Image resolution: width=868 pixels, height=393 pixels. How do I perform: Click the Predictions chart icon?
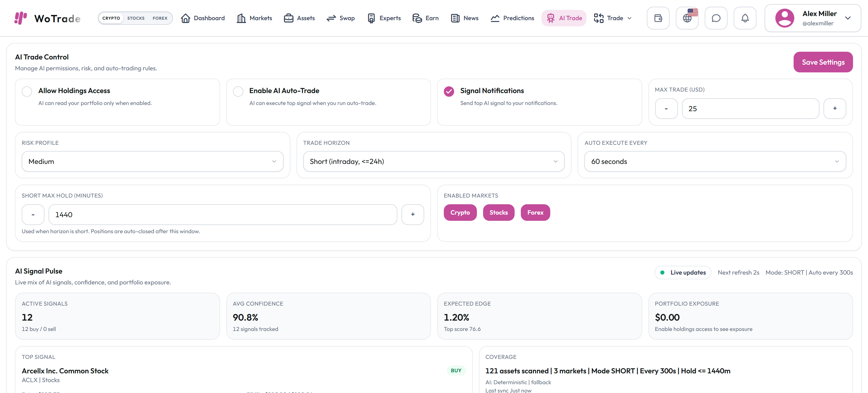tap(495, 18)
